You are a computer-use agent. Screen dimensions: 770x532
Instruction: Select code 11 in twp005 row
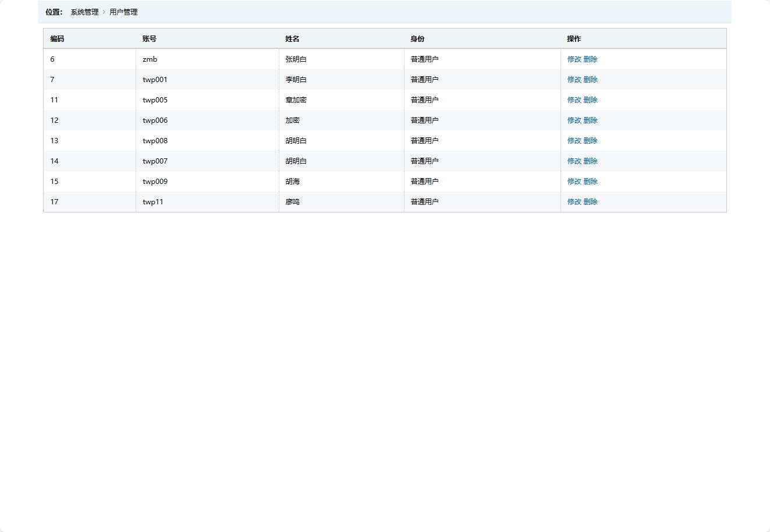54,100
